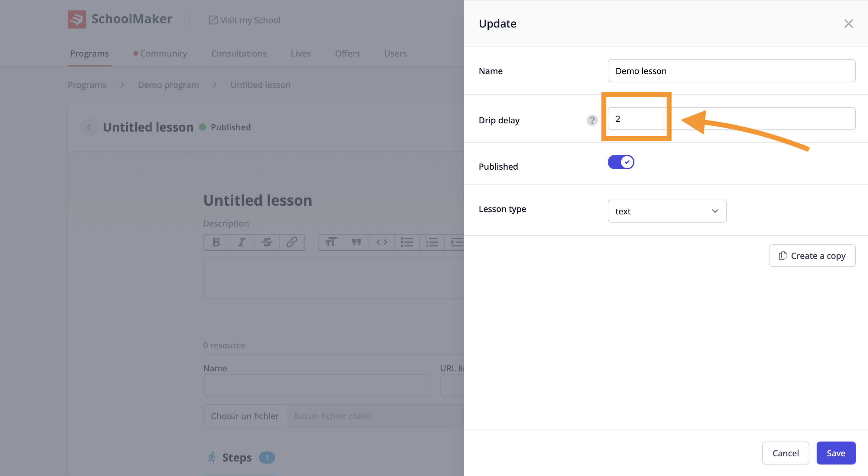Open the Lives tab
The height and width of the screenshot is (476, 868).
pyautogui.click(x=300, y=53)
